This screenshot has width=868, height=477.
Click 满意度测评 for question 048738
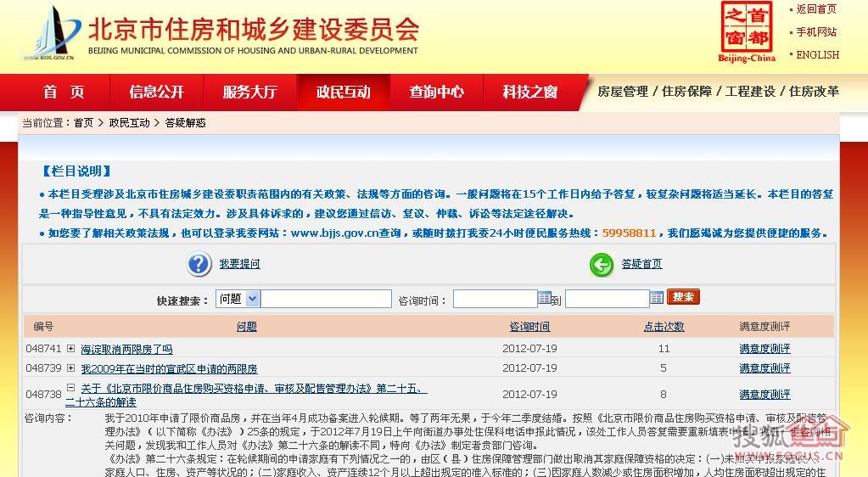[765, 394]
